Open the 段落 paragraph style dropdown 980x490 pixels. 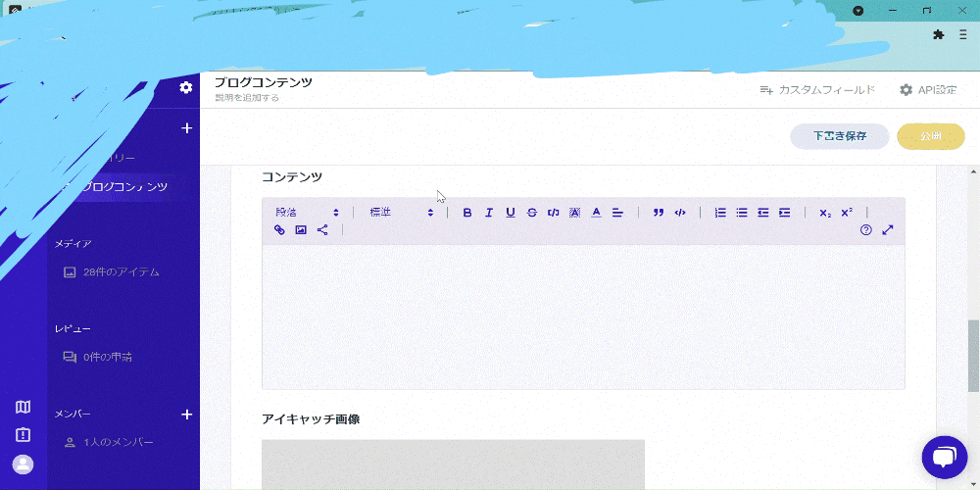coord(308,213)
